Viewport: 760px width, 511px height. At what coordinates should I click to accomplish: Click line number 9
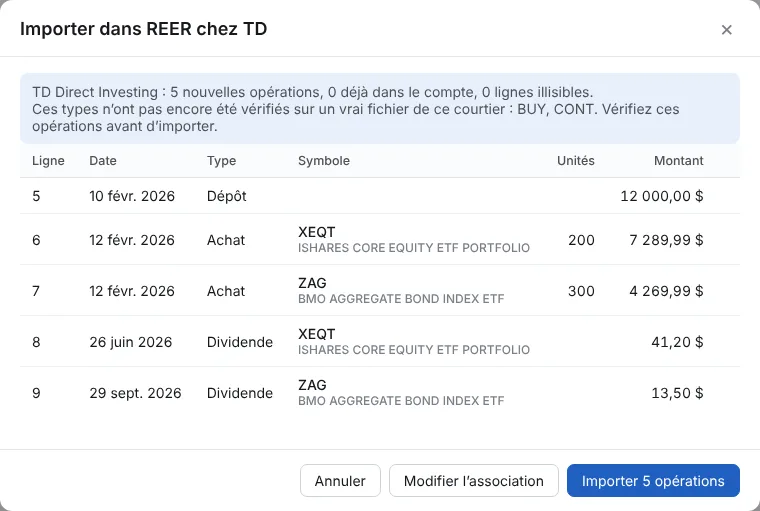tap(36, 393)
